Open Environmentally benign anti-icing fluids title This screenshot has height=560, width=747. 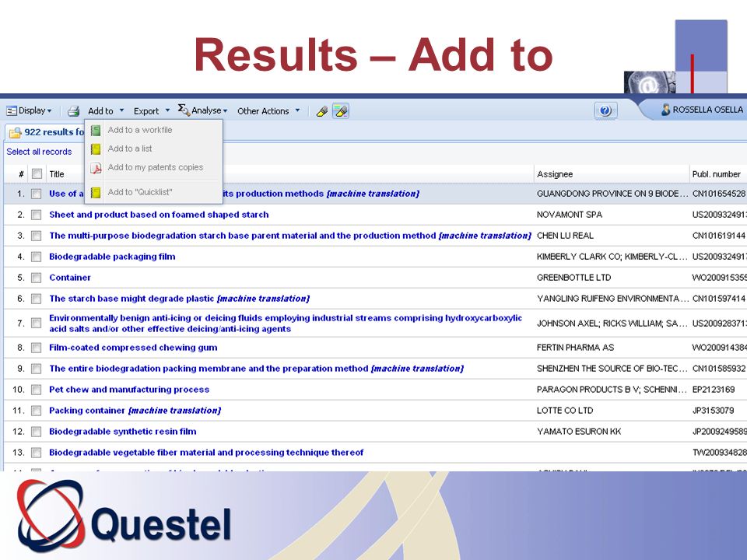[286, 324]
